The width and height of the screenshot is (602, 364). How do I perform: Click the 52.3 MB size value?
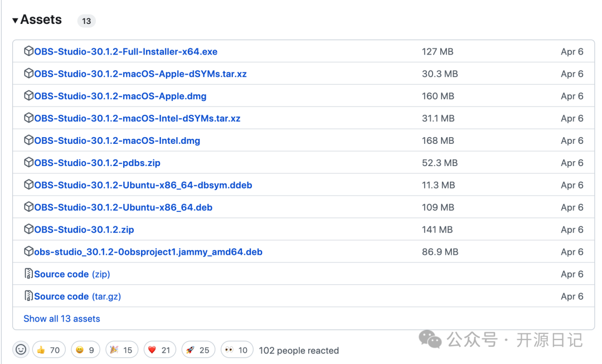[440, 163]
